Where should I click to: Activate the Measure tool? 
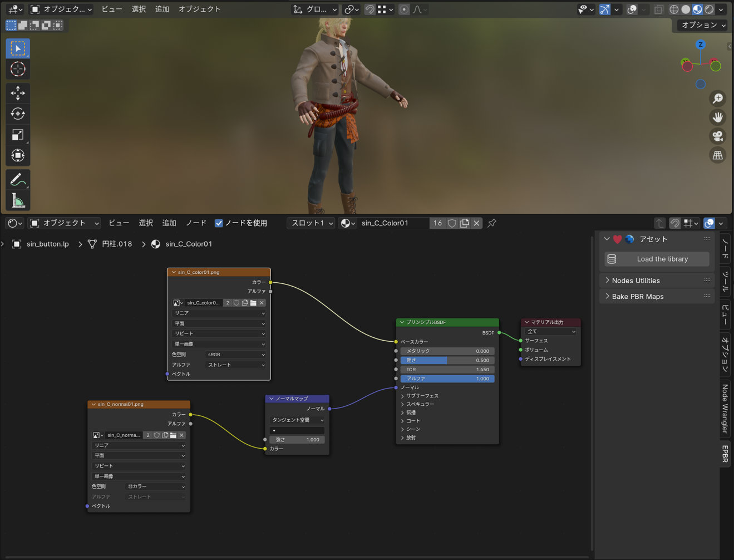(18, 200)
